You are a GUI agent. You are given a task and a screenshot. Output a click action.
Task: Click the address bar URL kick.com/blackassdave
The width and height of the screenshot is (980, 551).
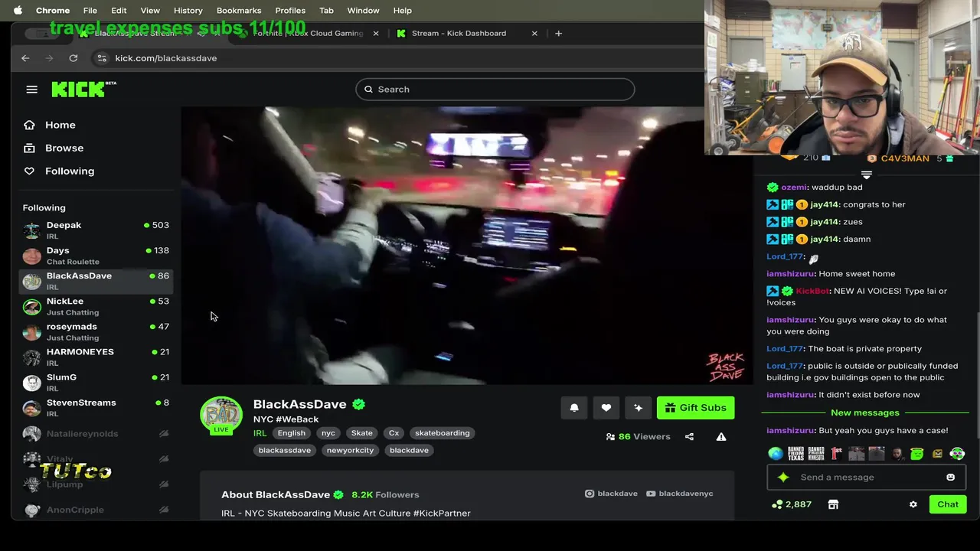pos(166,58)
